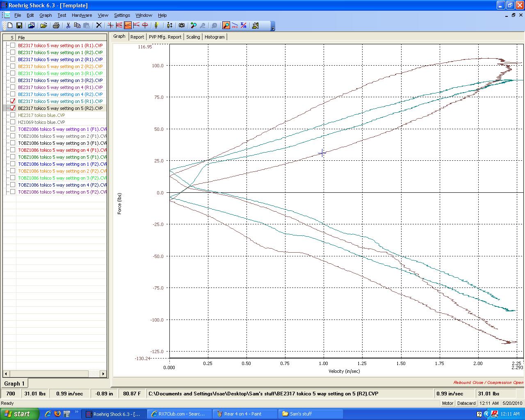Click the Windows start button
Image resolution: width=525 pixels, height=420 pixels.
click(x=20, y=414)
